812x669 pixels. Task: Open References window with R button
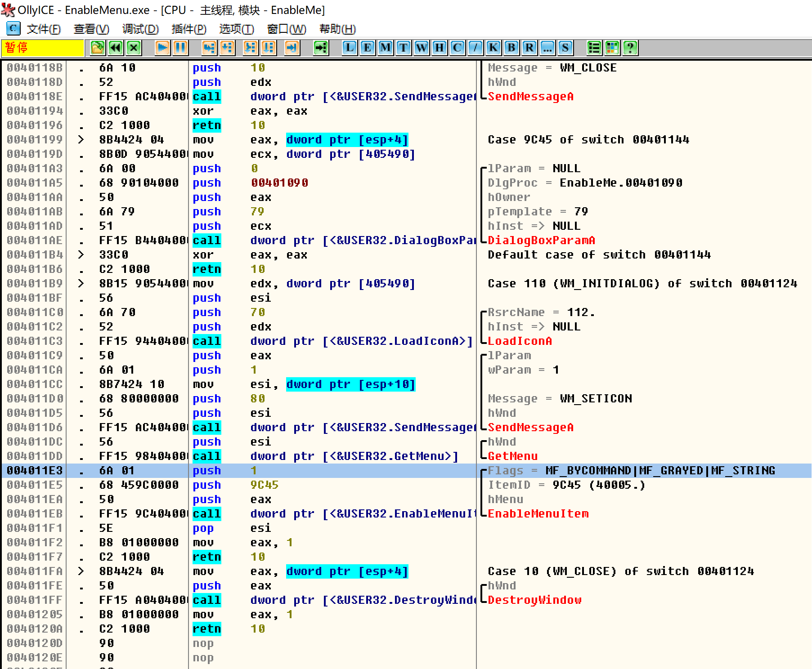[x=529, y=48]
